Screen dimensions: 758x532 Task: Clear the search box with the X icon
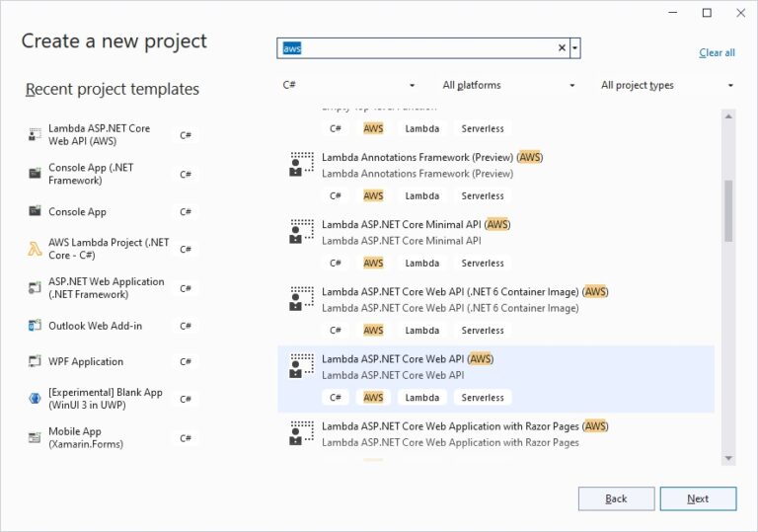pos(562,47)
